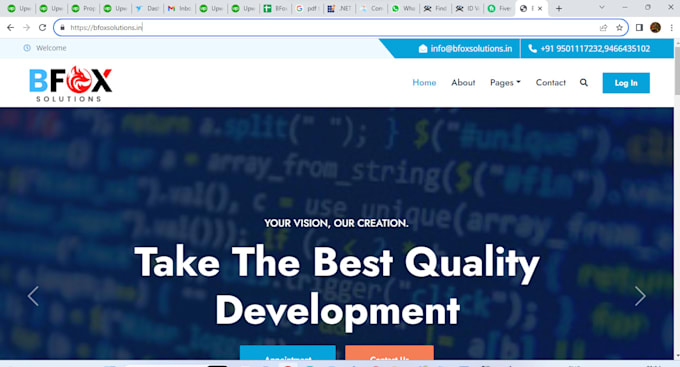Switch to the Google pdf search tab

tap(307, 8)
